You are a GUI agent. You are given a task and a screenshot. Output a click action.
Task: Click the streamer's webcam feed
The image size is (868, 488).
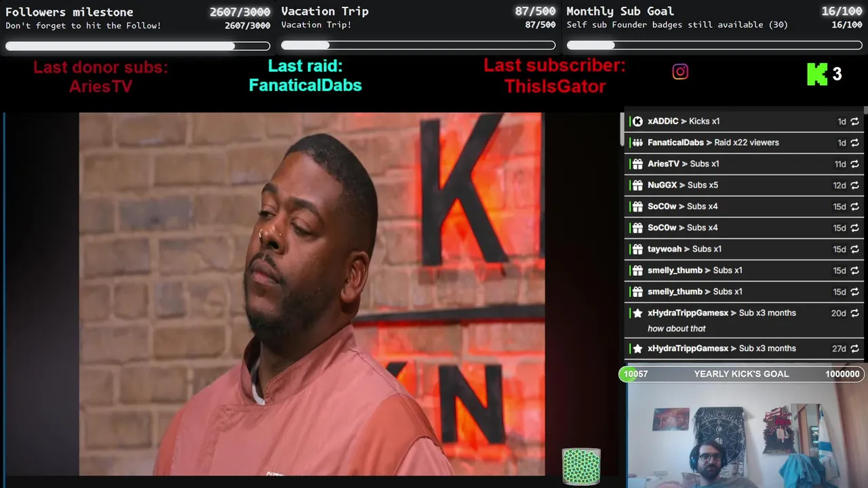[x=746, y=436]
